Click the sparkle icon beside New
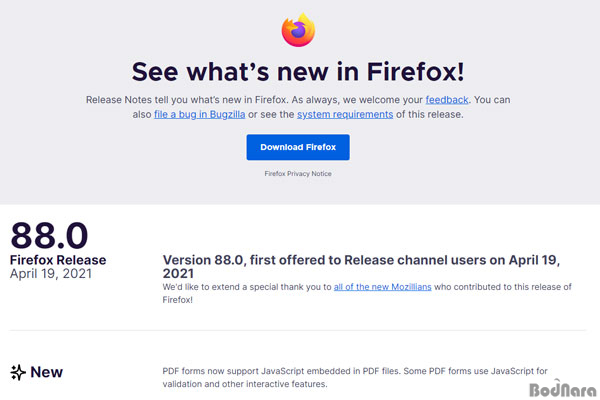 [18, 372]
